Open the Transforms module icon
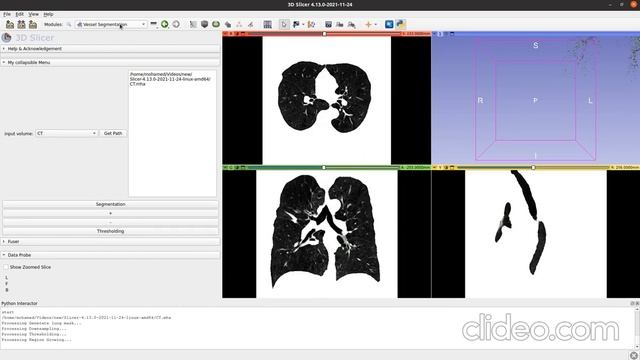This screenshot has height=360, width=640. click(x=228, y=24)
